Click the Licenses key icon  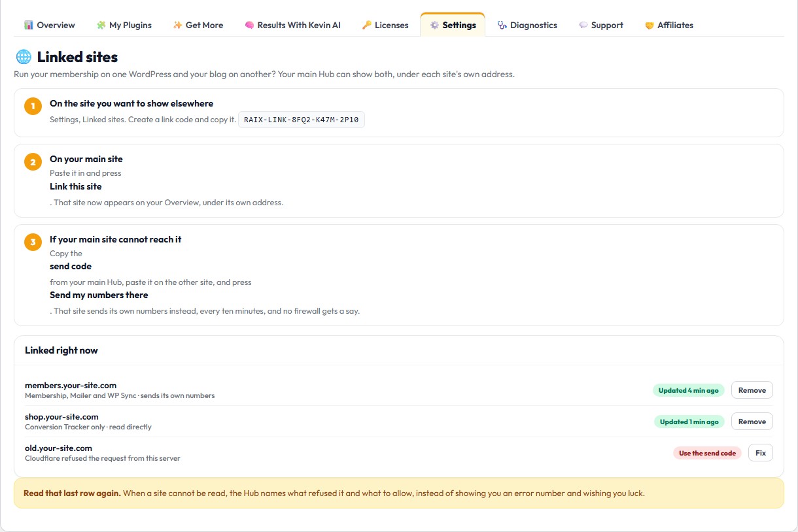click(366, 25)
